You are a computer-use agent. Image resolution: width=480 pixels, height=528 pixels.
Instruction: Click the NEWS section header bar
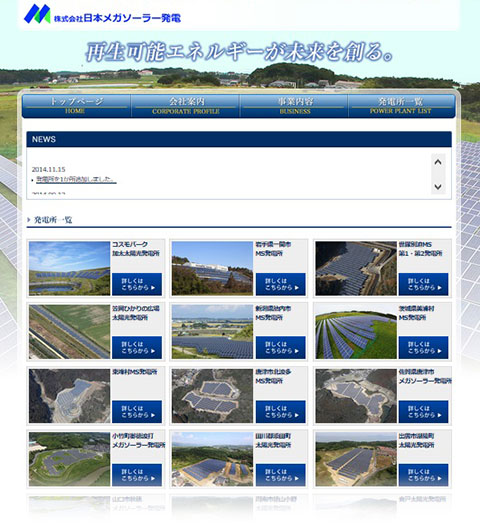pos(239,139)
